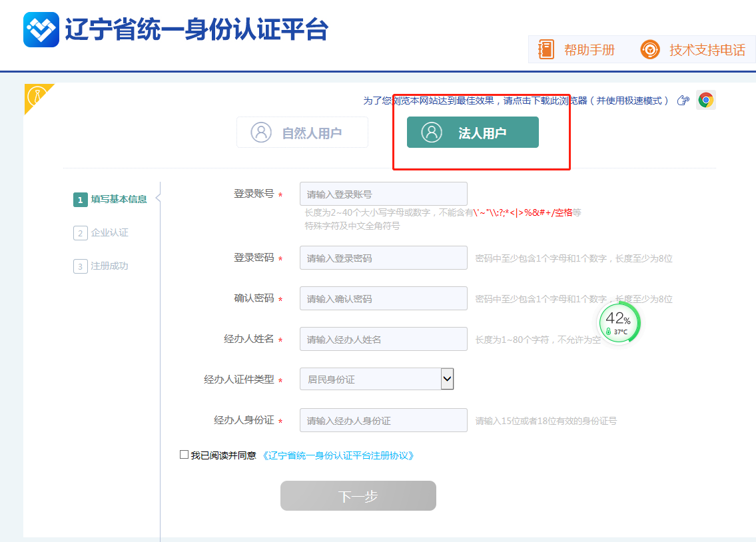Select step 2 企业认证 in sidebar
Image resolution: width=756 pixels, height=542 pixels.
[x=109, y=233]
